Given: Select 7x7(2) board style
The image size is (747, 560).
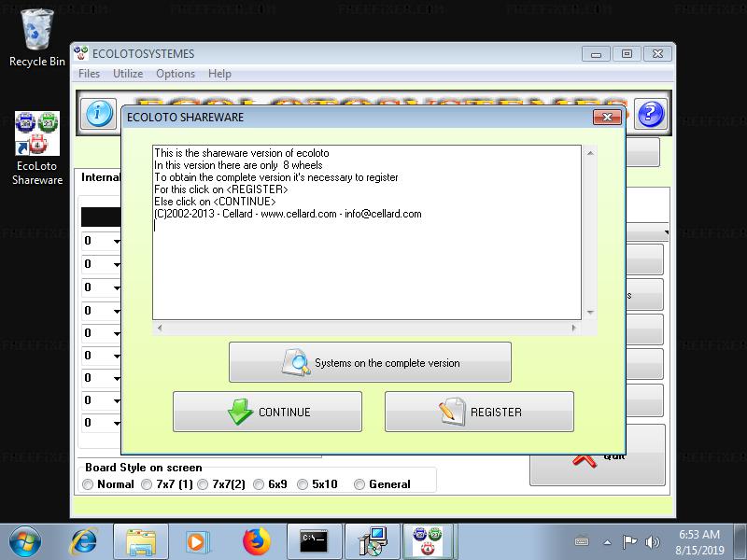Looking at the screenshot, I should coord(203,484).
